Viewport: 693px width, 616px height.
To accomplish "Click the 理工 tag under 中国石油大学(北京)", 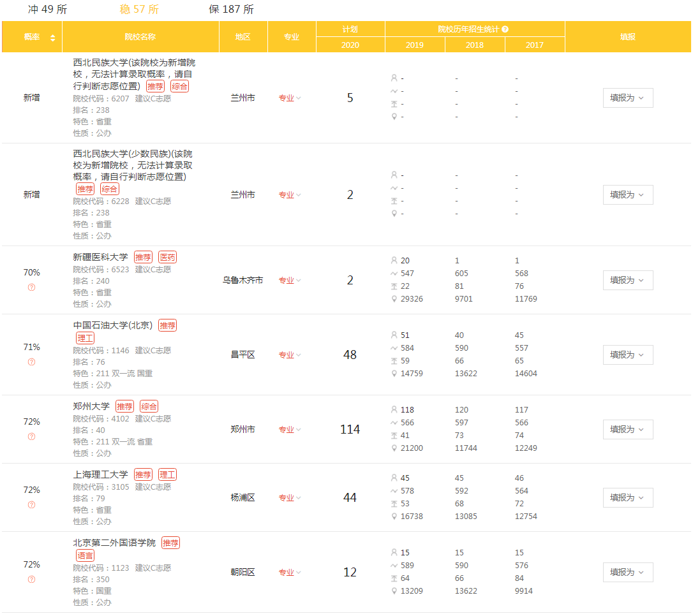I will point(86,339).
